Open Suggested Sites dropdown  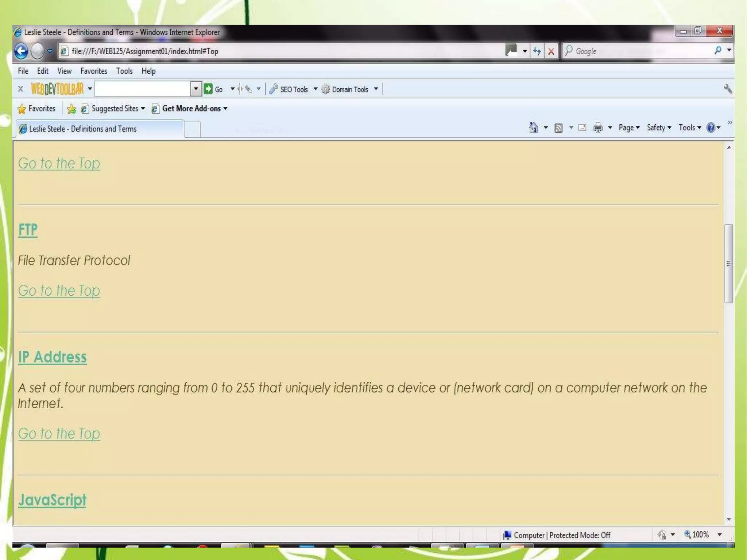[x=113, y=109]
